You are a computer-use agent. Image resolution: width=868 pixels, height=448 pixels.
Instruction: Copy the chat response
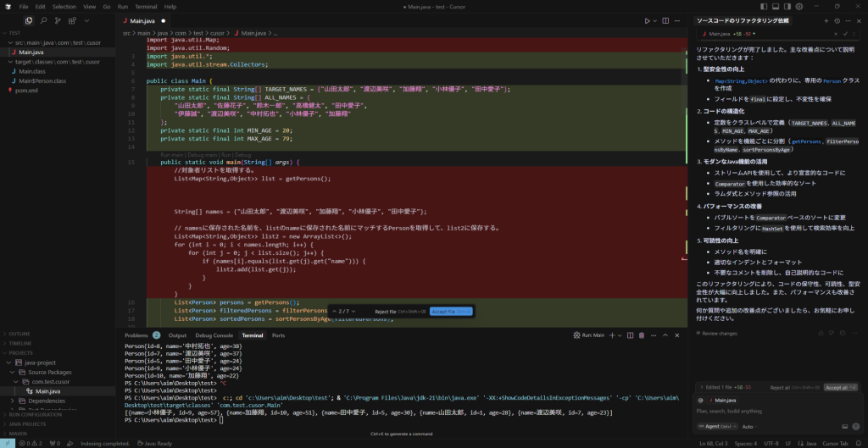(843, 333)
